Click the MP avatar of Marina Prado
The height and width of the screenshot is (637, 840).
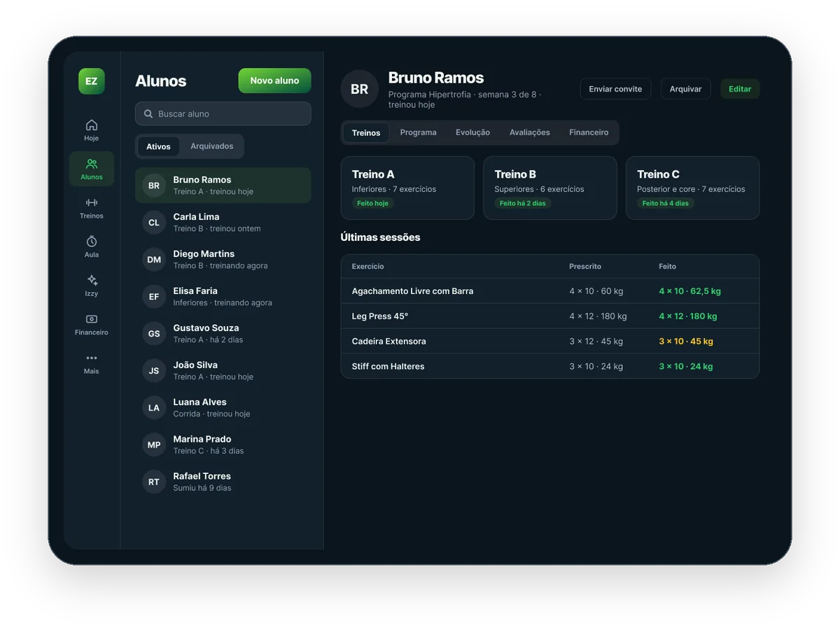pyautogui.click(x=154, y=445)
